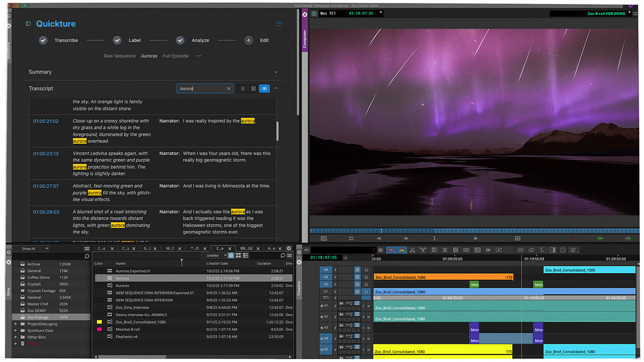Expand the Trash folder
Viewport: 644px width, 362px height.
click(16, 343)
